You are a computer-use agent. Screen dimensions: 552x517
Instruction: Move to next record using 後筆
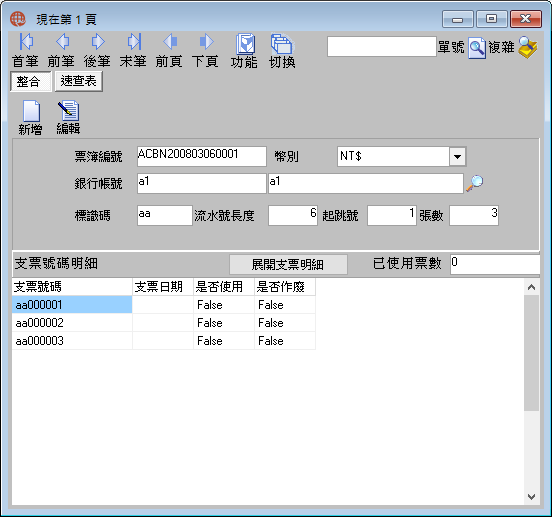click(x=98, y=42)
